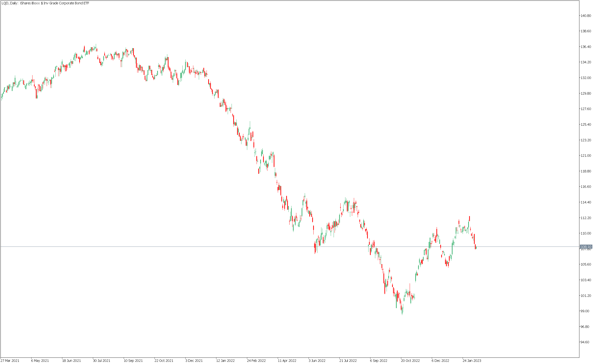
Task: Click the 136.40 price axis label
Action: click(586, 47)
